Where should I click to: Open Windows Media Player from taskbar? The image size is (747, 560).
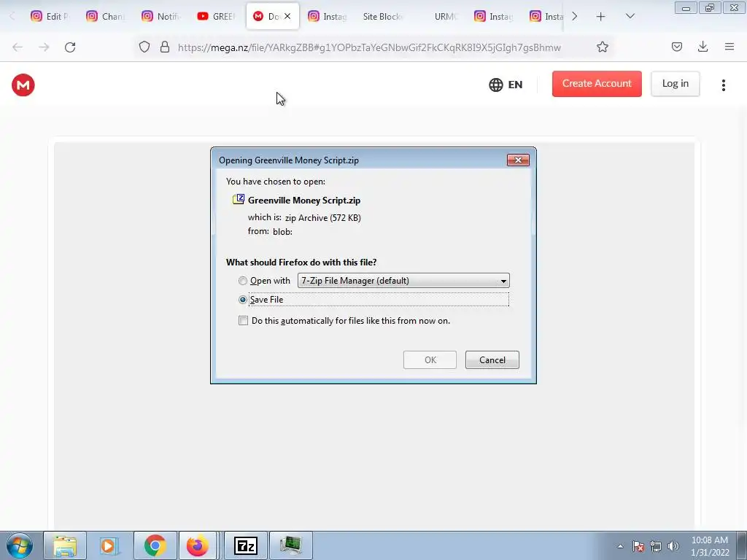(108, 545)
